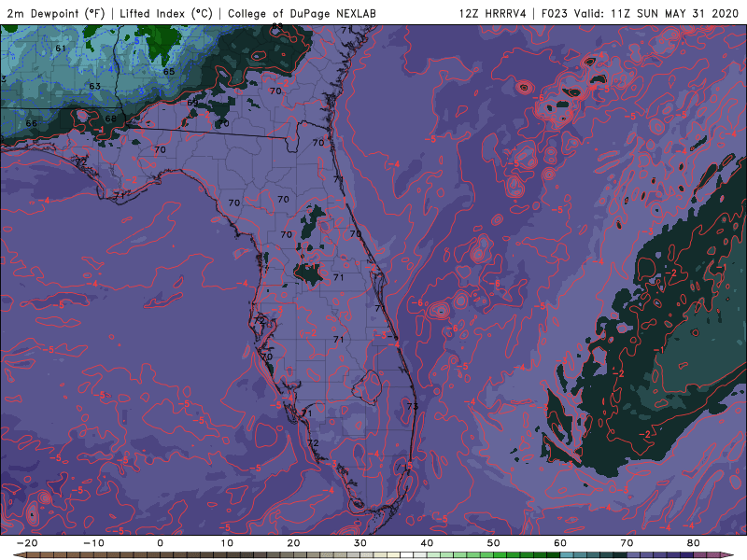Click the 66 dewpoint value on the map
This screenshot has width=747, height=560.
[32, 123]
